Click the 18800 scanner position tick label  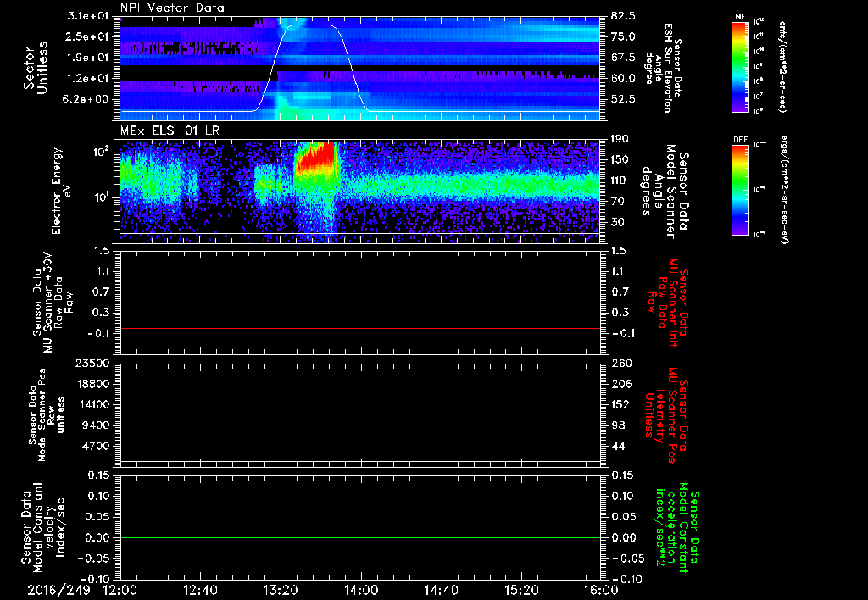point(93,384)
